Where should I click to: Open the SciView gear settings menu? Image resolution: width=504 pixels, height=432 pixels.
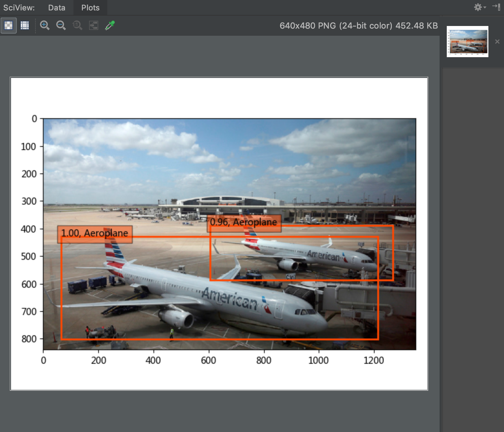[x=480, y=7]
